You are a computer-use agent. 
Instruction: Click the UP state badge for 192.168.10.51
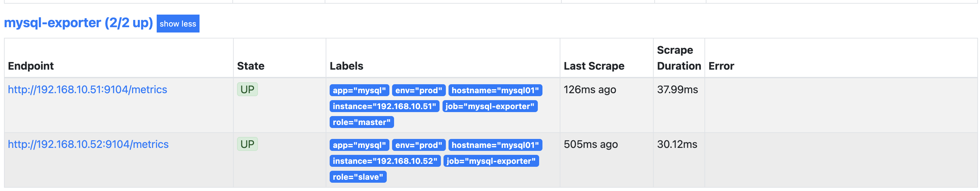pos(247,90)
